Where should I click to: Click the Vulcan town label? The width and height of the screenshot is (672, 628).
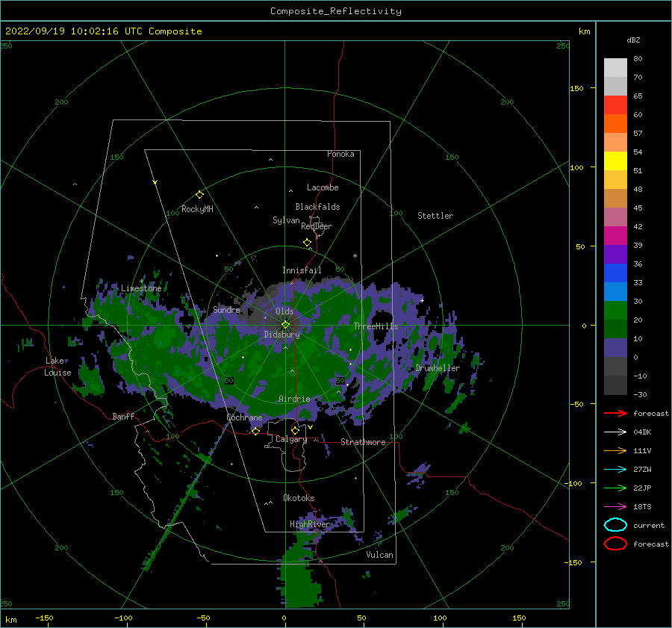click(379, 555)
